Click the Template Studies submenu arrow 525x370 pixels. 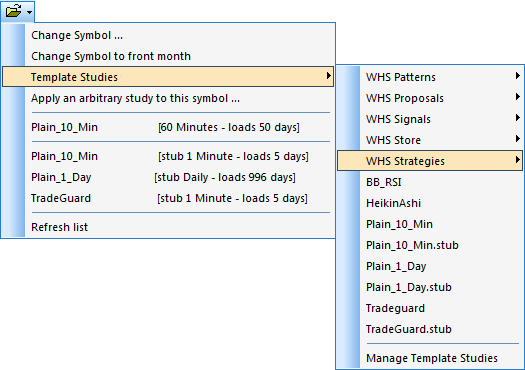328,76
